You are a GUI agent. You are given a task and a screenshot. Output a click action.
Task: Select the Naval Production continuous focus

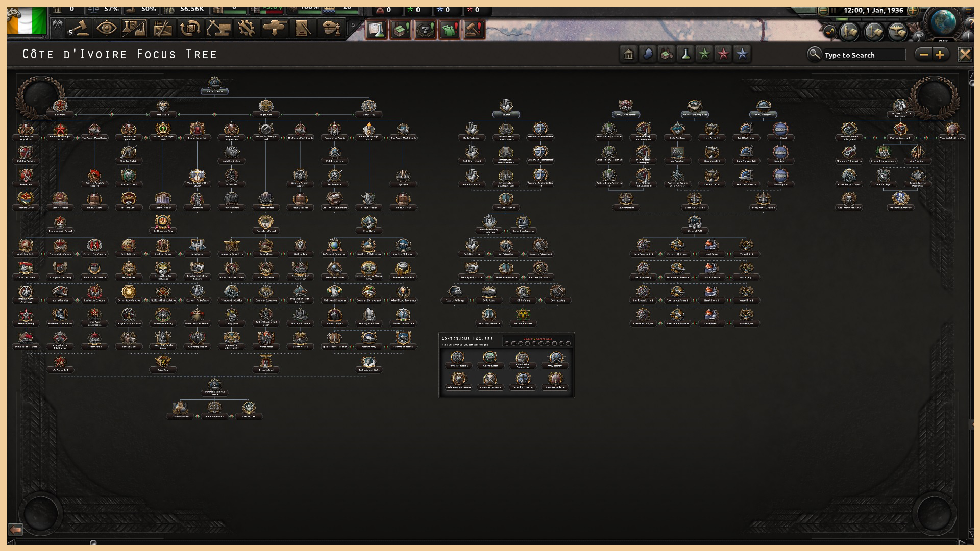click(x=458, y=359)
